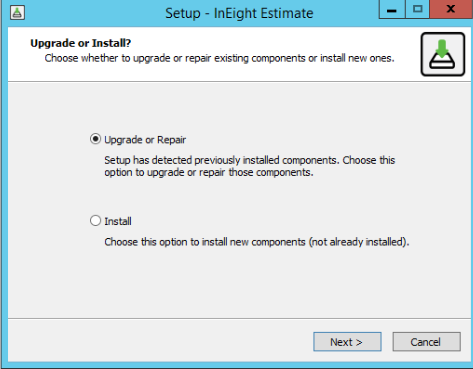Click the "Choose this option to install new" description
Screen dimensions: 473x369
(x=257, y=242)
